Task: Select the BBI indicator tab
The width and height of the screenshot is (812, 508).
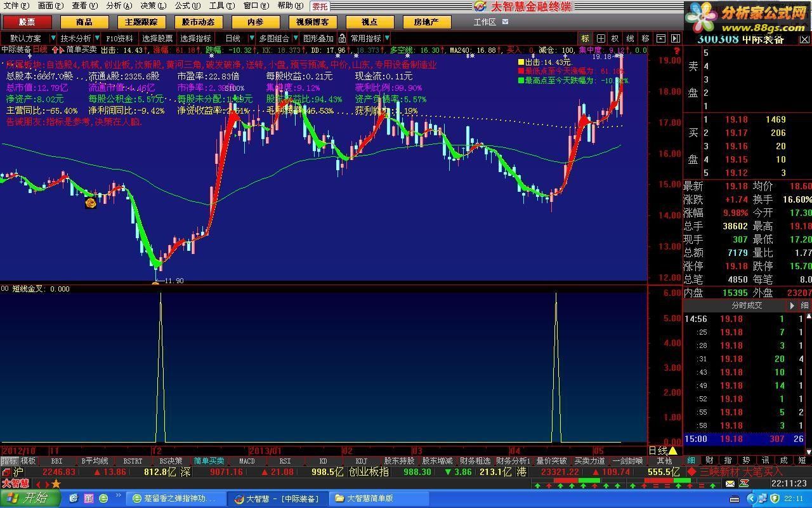Action: point(56,461)
